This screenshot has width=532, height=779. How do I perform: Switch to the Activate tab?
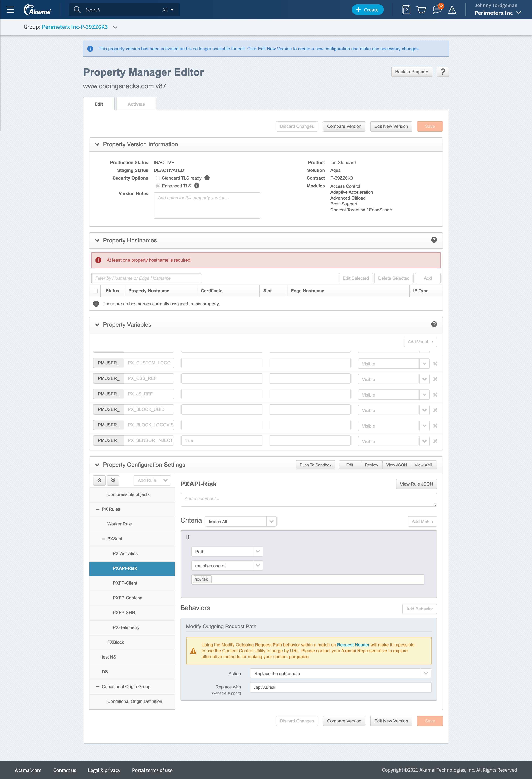click(x=136, y=104)
